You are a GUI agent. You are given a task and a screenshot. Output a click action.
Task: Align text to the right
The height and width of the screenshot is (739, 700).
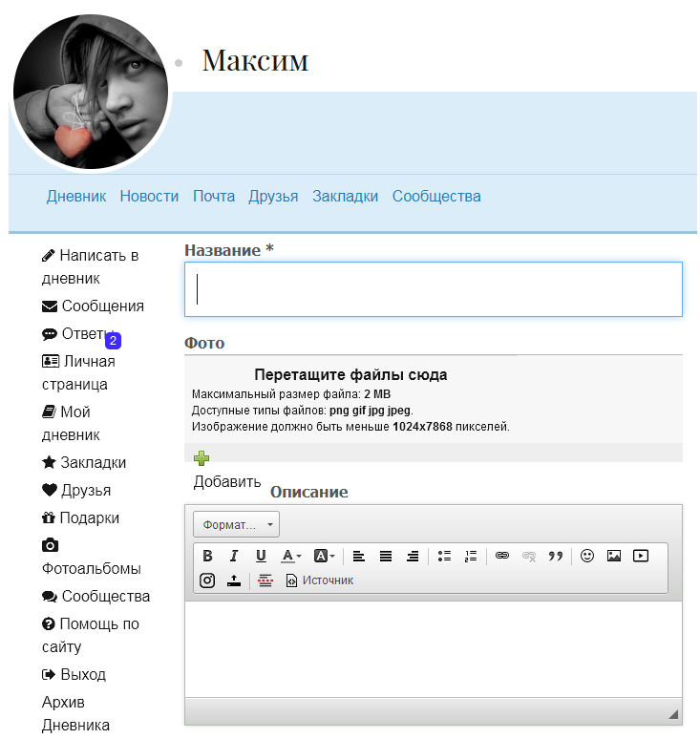[x=413, y=556]
